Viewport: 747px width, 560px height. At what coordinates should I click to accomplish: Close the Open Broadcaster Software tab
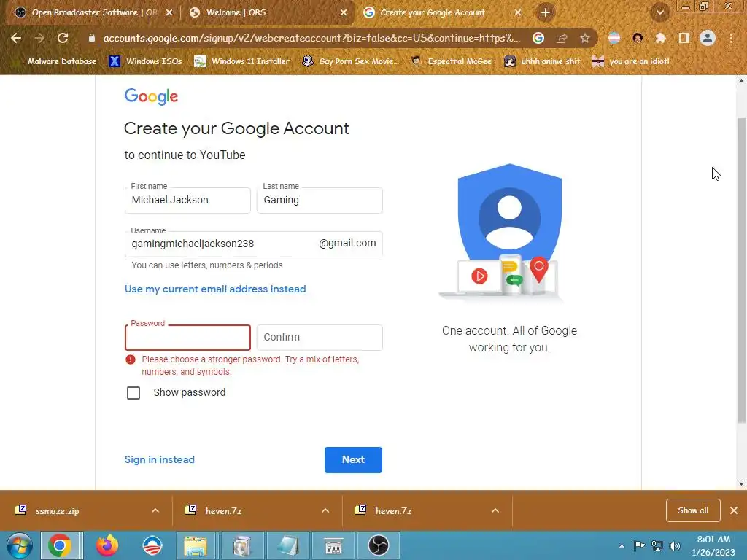pyautogui.click(x=169, y=13)
